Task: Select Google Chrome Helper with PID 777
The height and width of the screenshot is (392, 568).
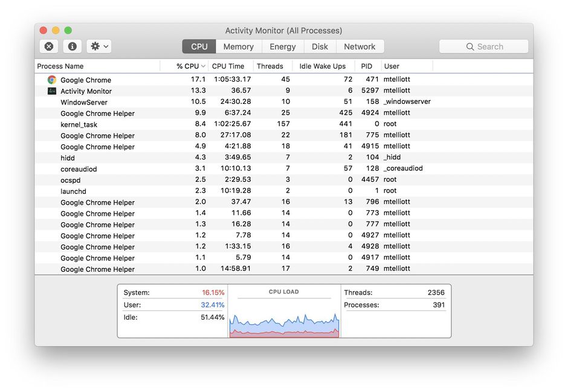Action: tap(284, 225)
